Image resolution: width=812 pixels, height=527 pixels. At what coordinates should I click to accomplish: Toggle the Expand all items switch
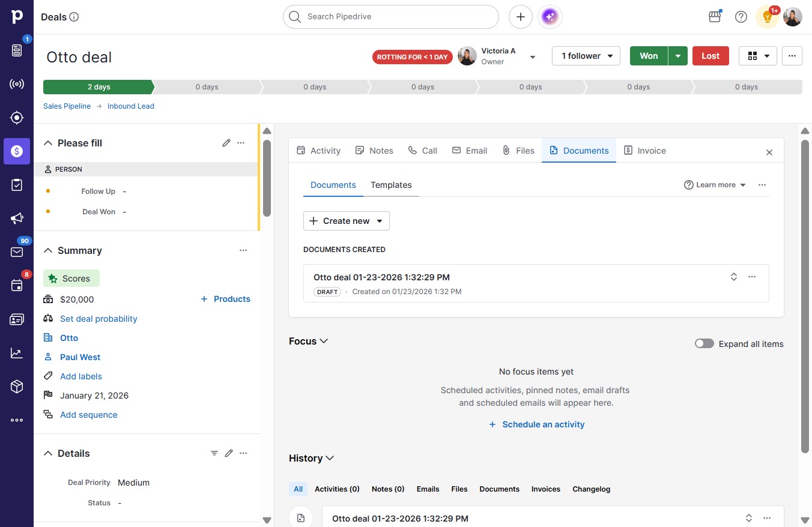tap(704, 344)
